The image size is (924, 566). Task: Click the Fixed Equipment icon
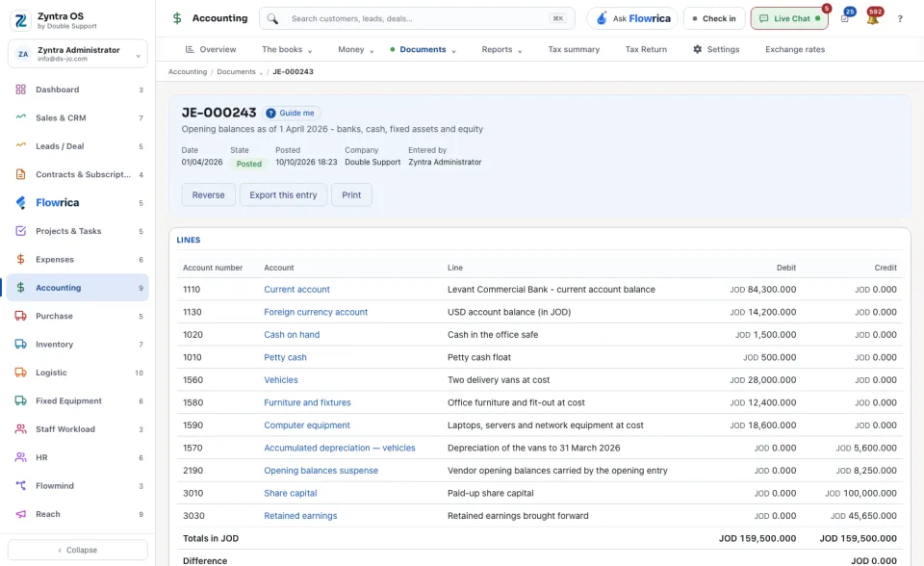click(20, 400)
